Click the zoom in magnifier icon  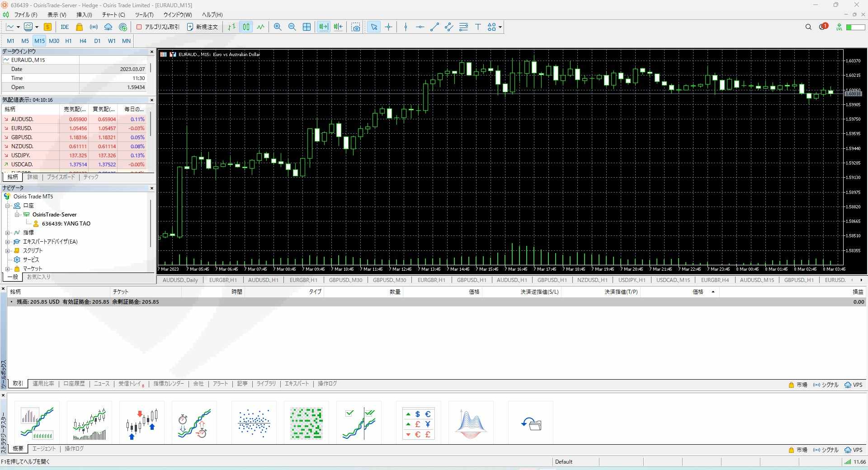tap(278, 27)
